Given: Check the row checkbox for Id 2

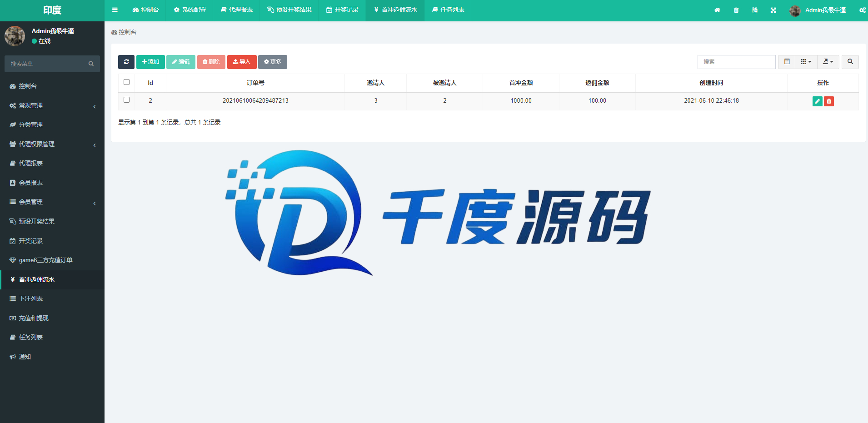Looking at the screenshot, I should pyautogui.click(x=127, y=100).
